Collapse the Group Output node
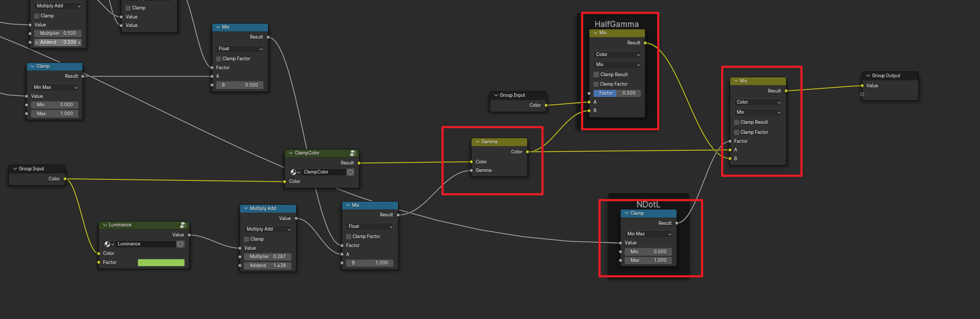Screen dimensions: 980x319 pos(868,76)
